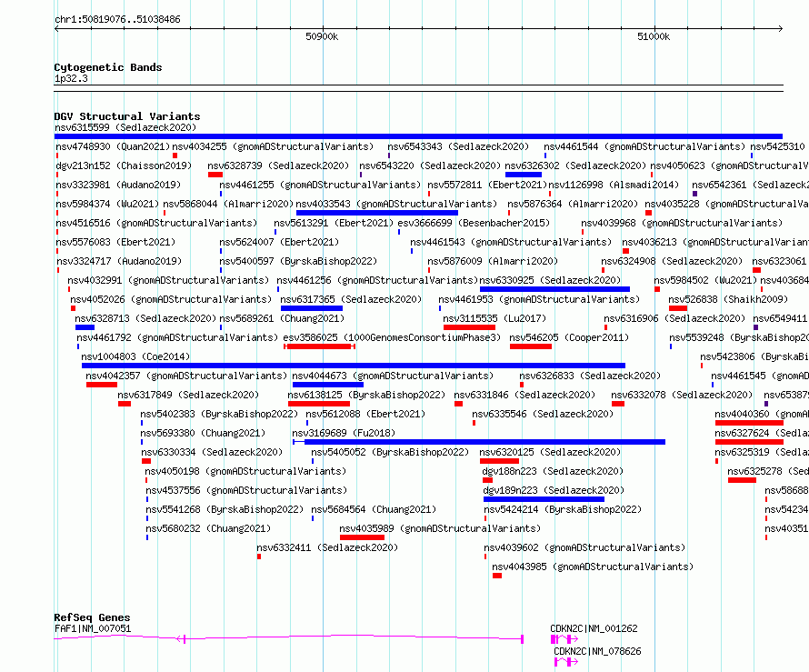The image size is (809, 672).
Task: Select the red nsv546205 (Cooper2011) bar
Action: tap(531, 346)
